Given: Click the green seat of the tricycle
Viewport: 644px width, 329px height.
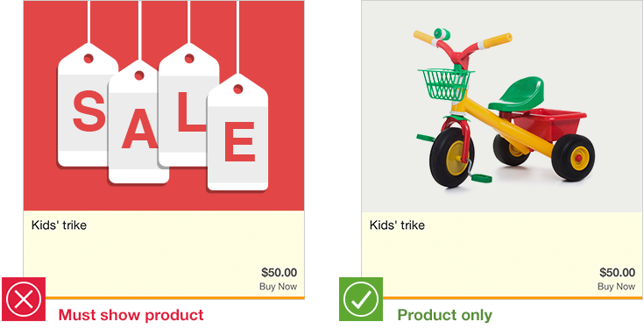Looking at the screenshot, I should (x=517, y=94).
